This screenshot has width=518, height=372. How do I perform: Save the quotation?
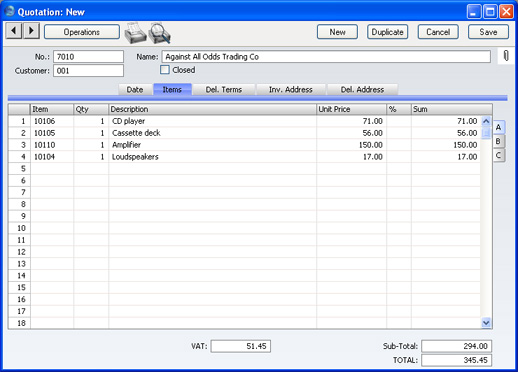488,32
